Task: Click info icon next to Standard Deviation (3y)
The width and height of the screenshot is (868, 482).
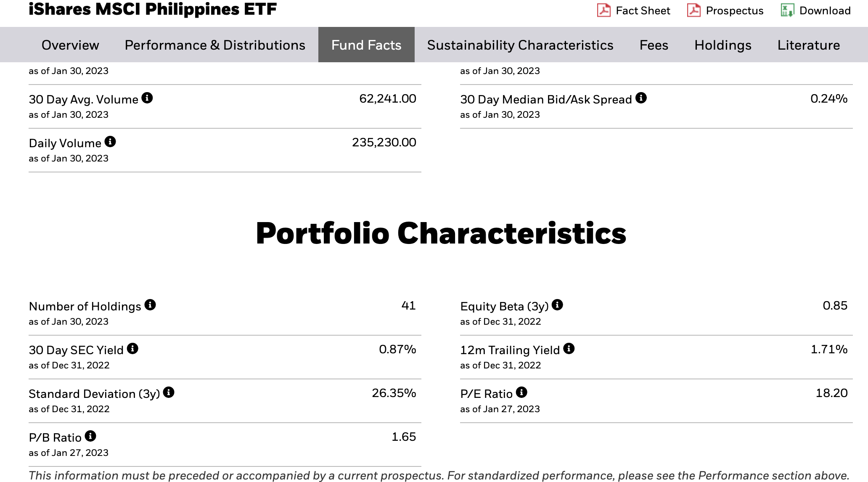Action: tap(169, 392)
